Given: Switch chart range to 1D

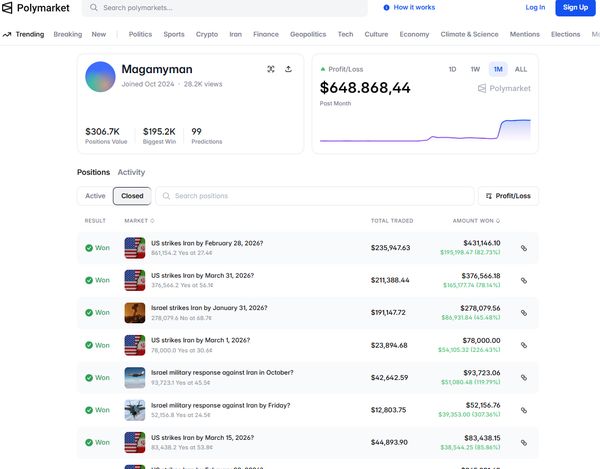Looking at the screenshot, I should (x=452, y=69).
